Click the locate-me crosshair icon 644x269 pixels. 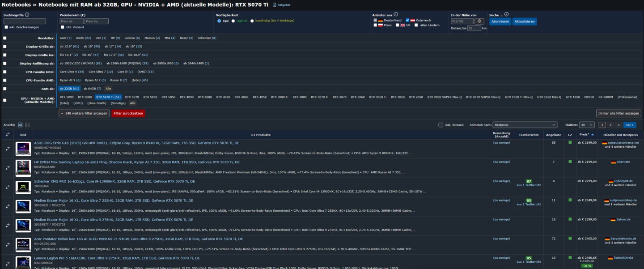pyautogui.click(x=479, y=21)
